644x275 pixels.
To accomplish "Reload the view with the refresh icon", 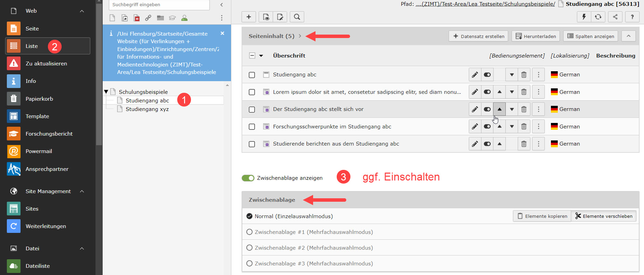I will [x=598, y=17].
